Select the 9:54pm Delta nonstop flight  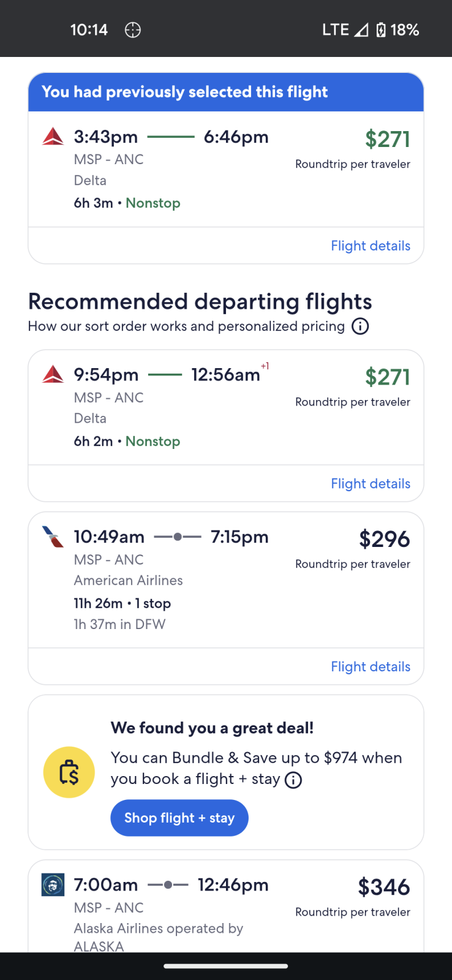pos(184,407)
